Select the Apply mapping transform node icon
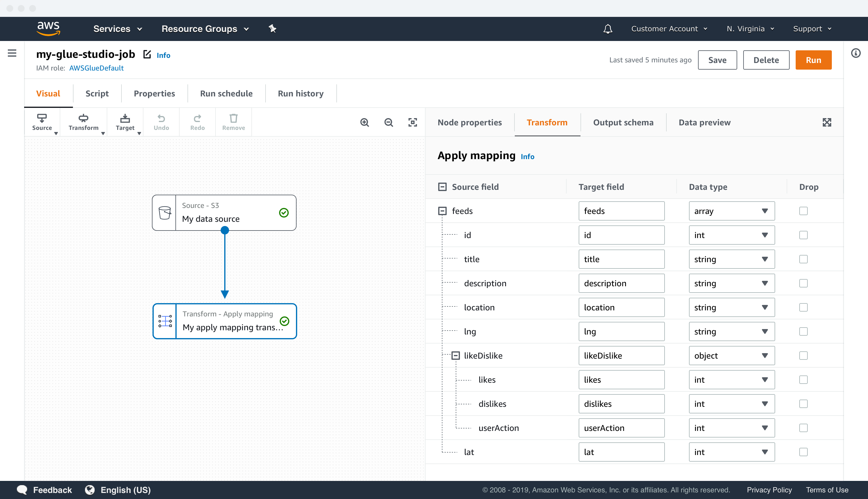This screenshot has height=499, width=868. pyautogui.click(x=165, y=321)
